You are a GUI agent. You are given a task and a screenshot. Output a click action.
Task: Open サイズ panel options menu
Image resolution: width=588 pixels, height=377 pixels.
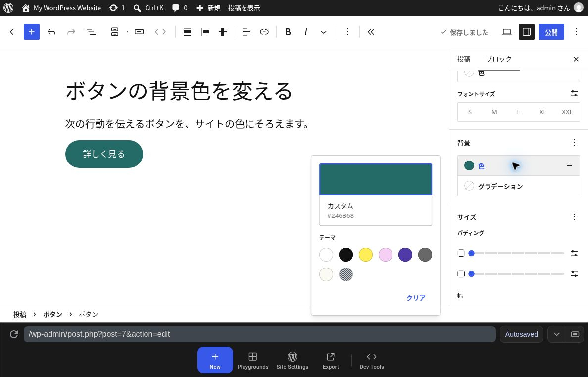pyautogui.click(x=574, y=217)
